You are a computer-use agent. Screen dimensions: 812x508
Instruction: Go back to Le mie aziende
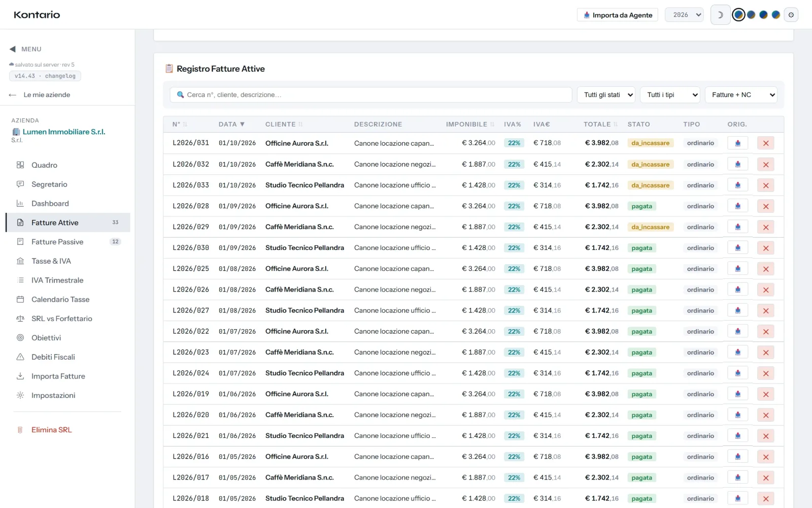(40, 95)
